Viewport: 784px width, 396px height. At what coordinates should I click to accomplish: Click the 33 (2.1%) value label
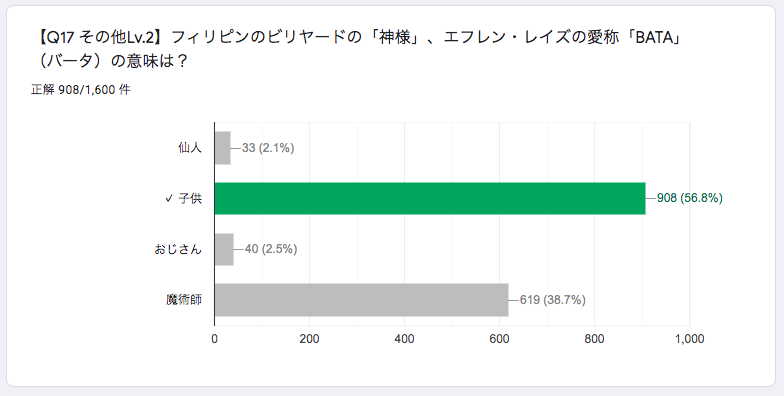[268, 148]
